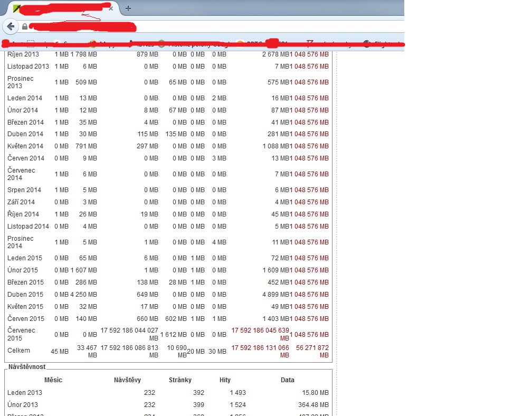The image size is (532, 416).
Task: Click the Návštěvnost section title
Action: [x=27, y=366]
